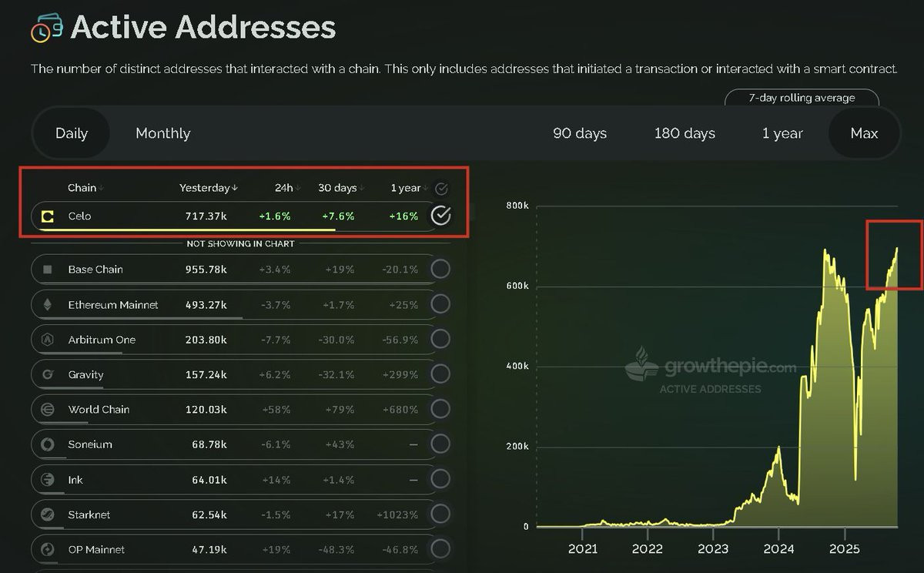Sort table by 1 year column
The width and height of the screenshot is (924, 573).
pyautogui.click(x=409, y=188)
